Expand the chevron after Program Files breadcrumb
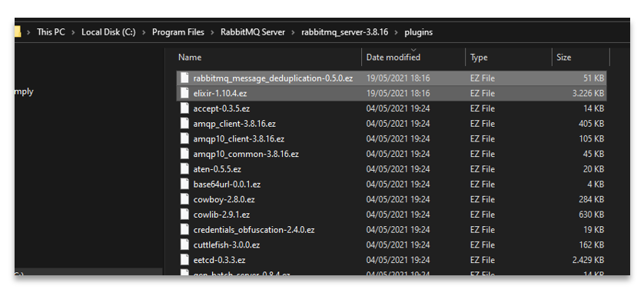This screenshot has height=293, width=644. 212,32
